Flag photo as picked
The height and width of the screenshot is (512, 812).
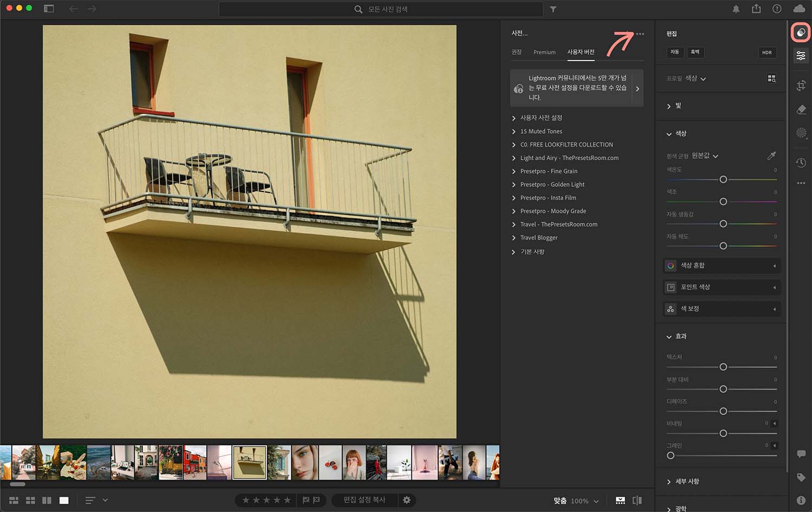[x=306, y=500]
